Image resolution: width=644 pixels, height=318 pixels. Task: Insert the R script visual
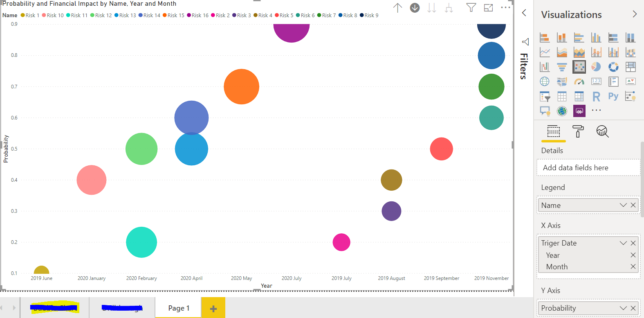[596, 97]
